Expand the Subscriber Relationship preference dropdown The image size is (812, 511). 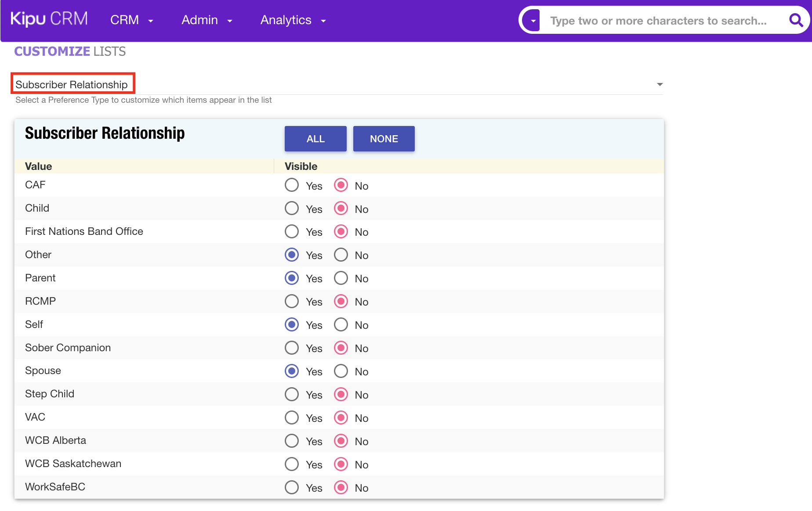[x=659, y=84]
